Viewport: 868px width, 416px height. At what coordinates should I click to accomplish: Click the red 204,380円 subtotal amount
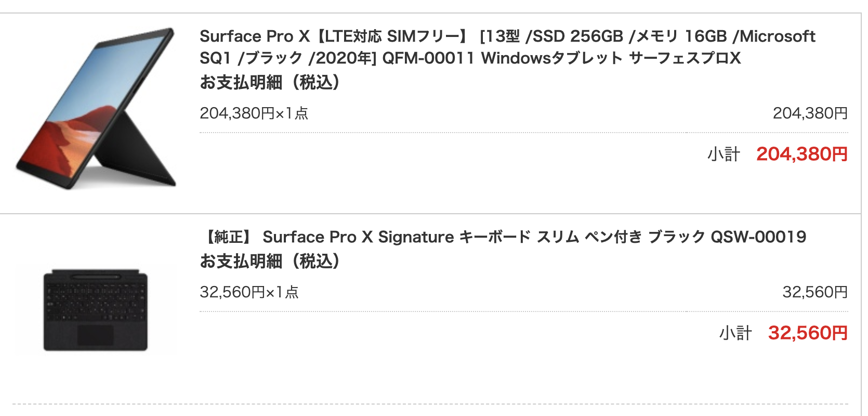click(801, 154)
